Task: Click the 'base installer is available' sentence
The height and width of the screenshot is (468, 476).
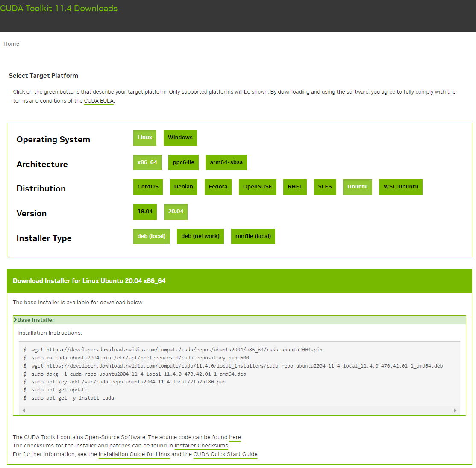Action: (78, 303)
